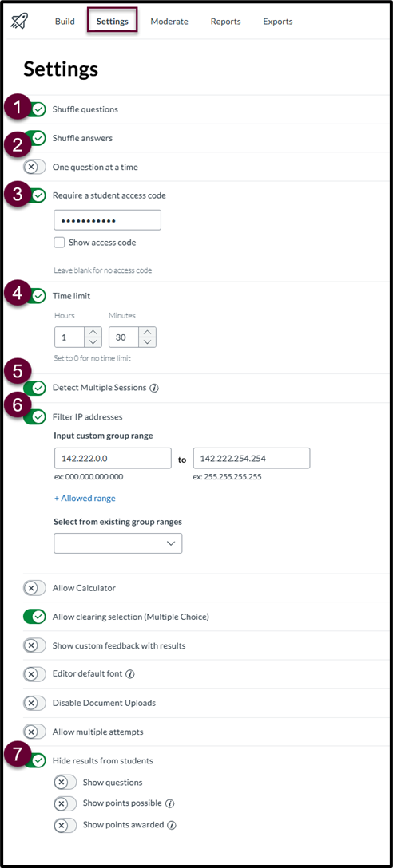Click the Hours value field

click(69, 337)
